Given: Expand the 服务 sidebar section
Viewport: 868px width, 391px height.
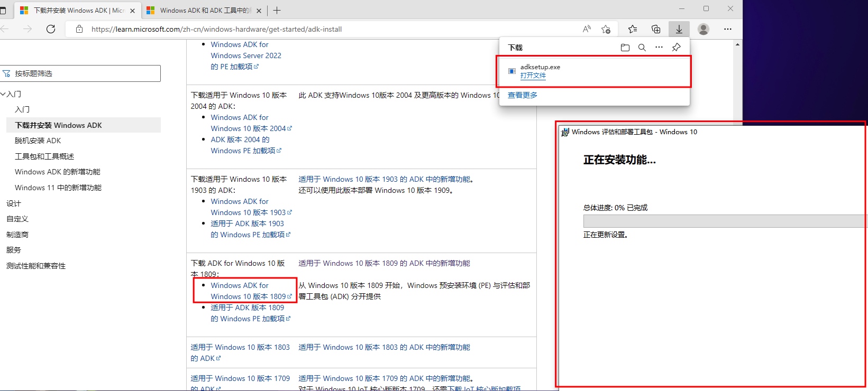Looking at the screenshot, I should click(14, 250).
